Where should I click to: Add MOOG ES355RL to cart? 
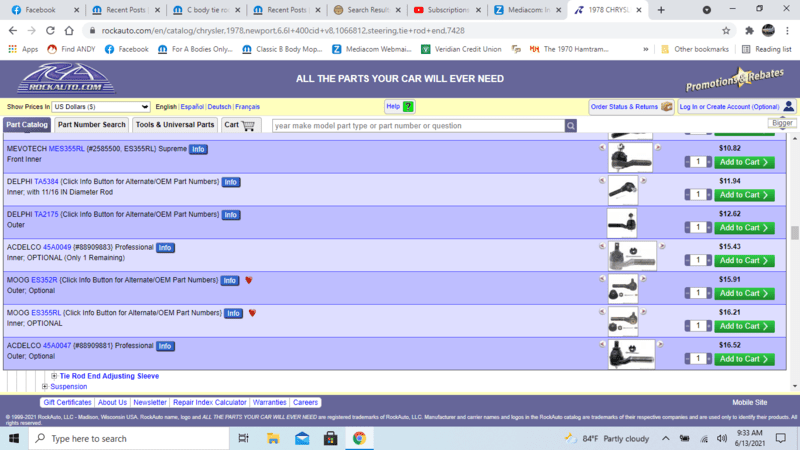(744, 326)
